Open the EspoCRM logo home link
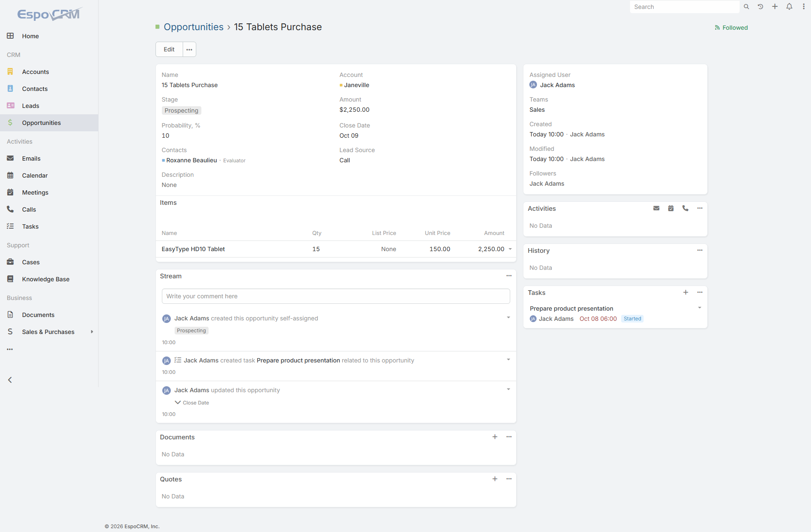The width and height of the screenshot is (811, 532). pos(49,14)
